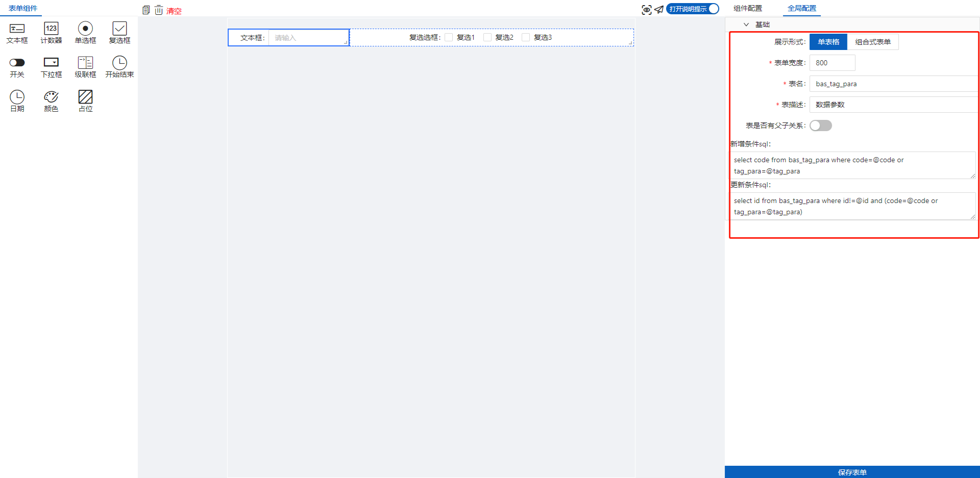The height and width of the screenshot is (478, 980).
Task: Click resize handle of the 文本框 form item
Action: tap(346, 43)
